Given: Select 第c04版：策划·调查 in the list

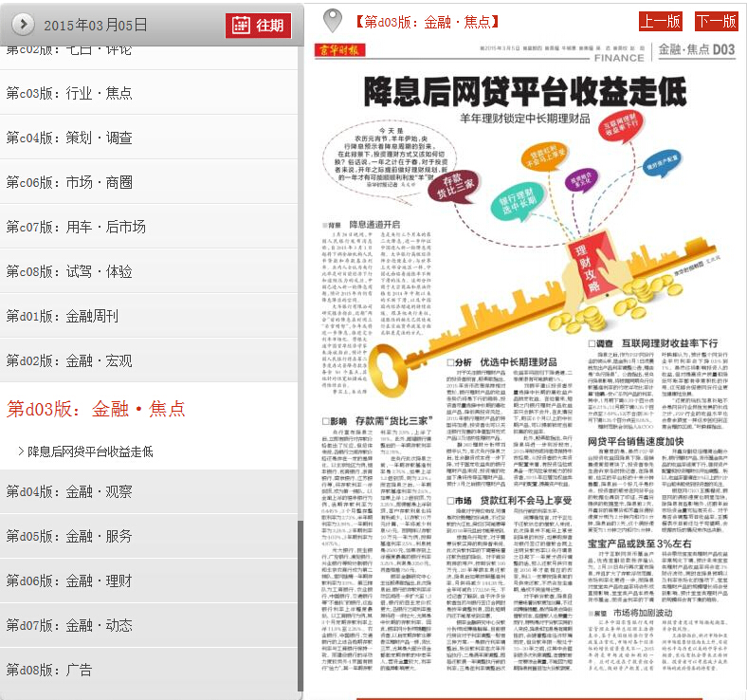Looking at the screenshot, I should pos(149,138).
